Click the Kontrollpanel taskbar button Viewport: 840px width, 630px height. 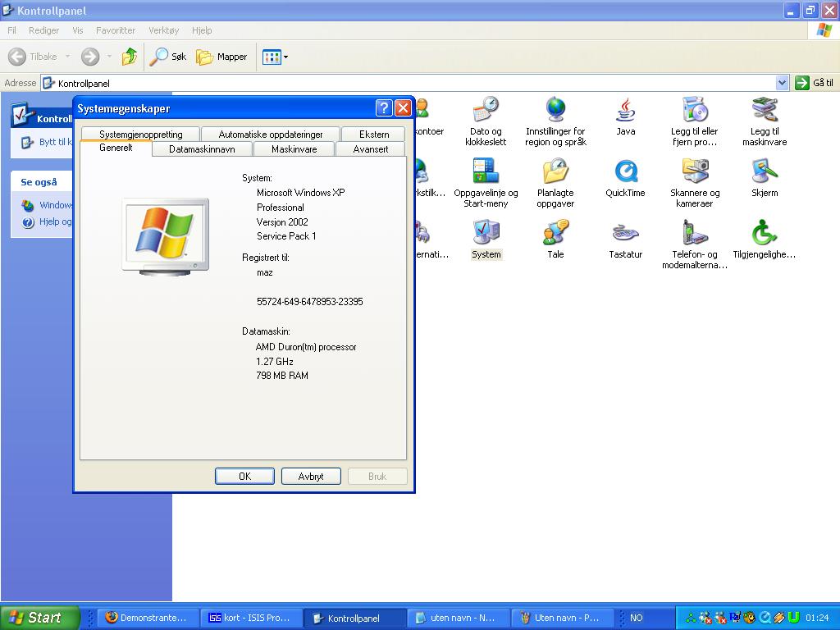pyautogui.click(x=354, y=618)
